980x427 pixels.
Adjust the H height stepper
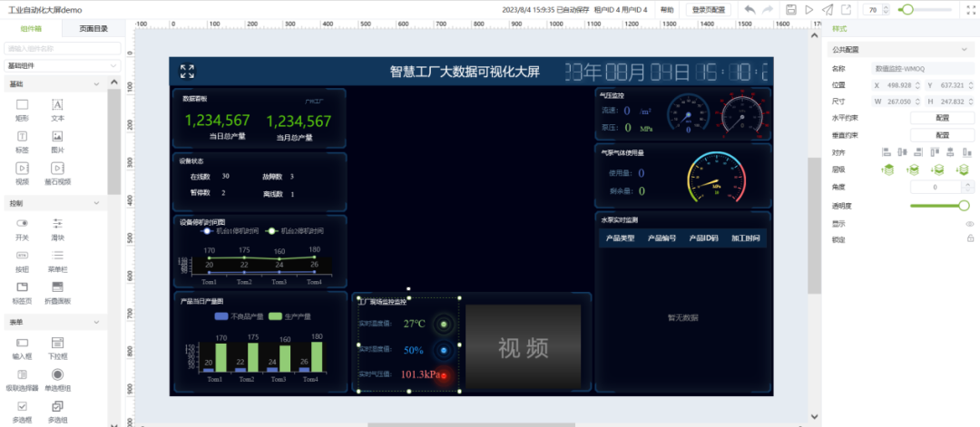pyautogui.click(x=970, y=102)
